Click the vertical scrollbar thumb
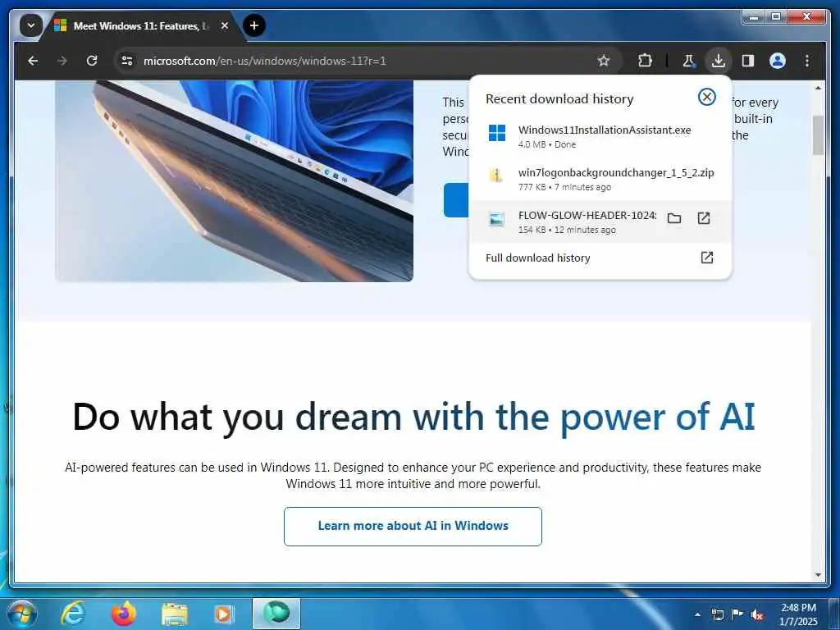The width and height of the screenshot is (840, 630). [x=818, y=135]
